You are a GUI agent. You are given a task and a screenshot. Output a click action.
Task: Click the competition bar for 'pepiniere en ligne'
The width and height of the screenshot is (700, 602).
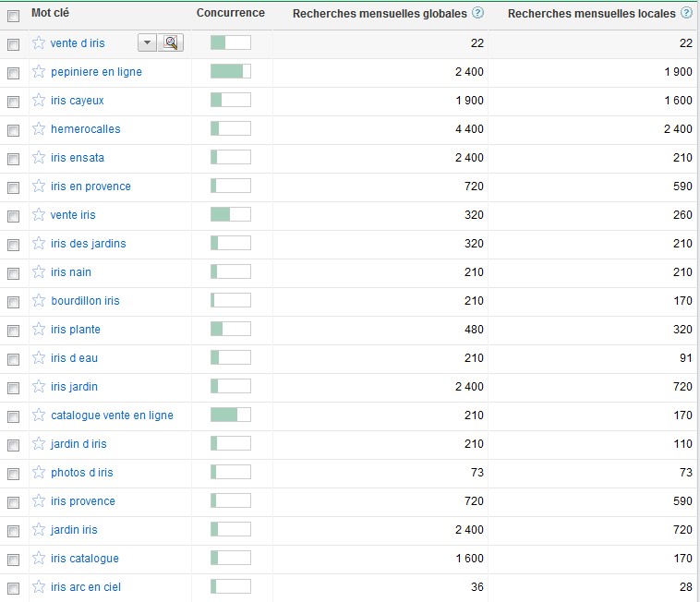[231, 71]
